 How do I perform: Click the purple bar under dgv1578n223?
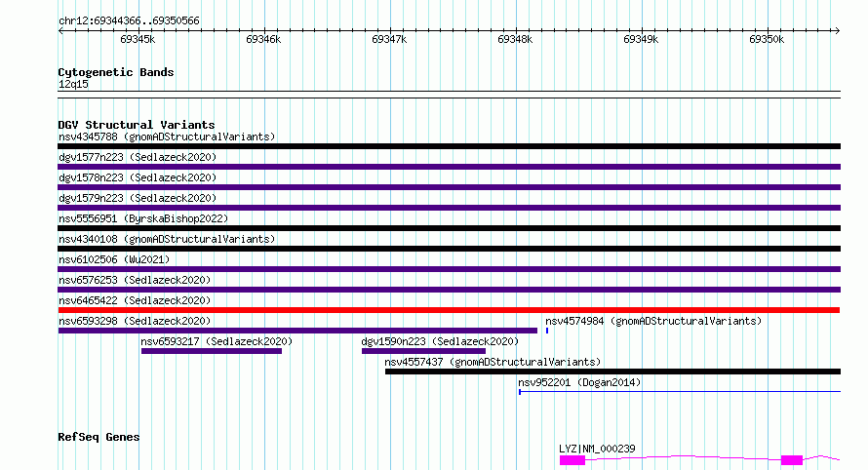tap(449, 187)
